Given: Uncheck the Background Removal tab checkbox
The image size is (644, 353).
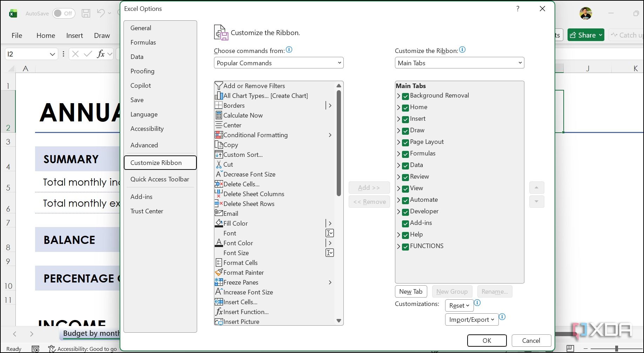Looking at the screenshot, I should click(x=405, y=96).
